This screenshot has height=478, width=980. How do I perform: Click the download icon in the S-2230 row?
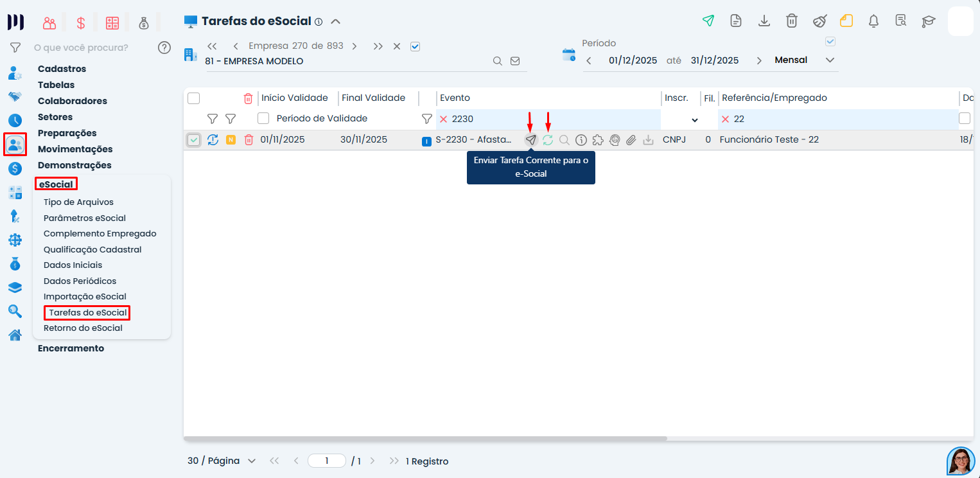[648, 139]
